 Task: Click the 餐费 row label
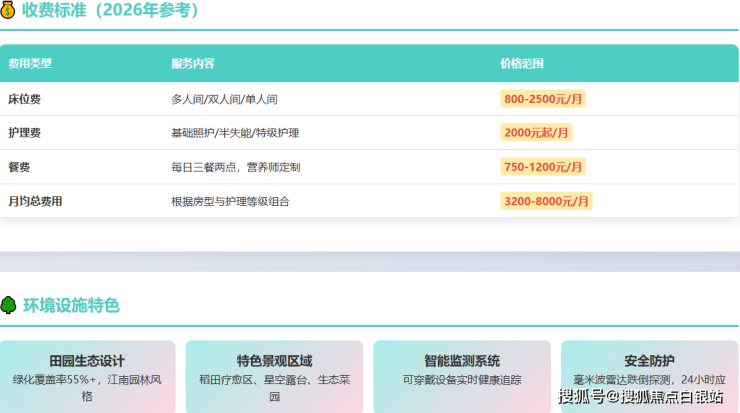[20, 167]
